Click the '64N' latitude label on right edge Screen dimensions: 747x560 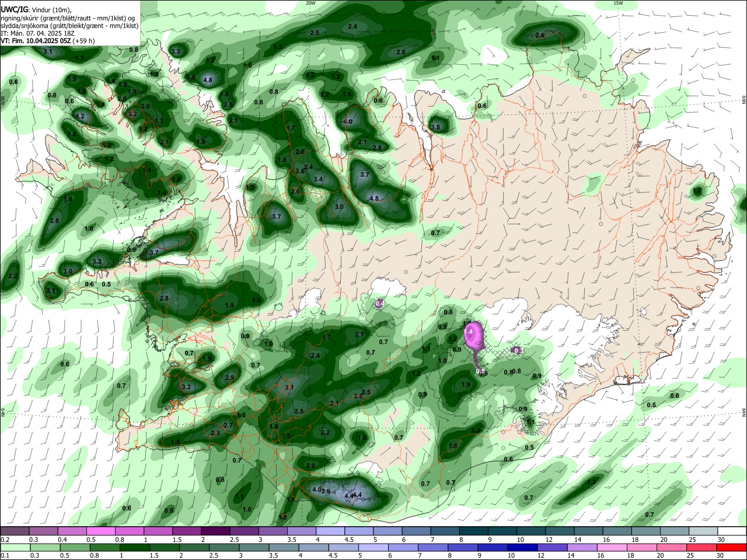[744, 412]
